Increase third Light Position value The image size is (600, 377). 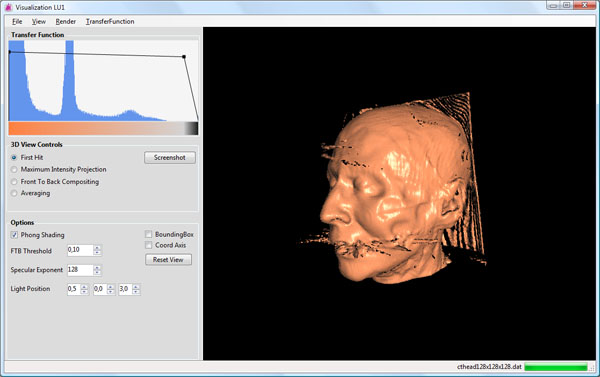[x=136, y=287]
